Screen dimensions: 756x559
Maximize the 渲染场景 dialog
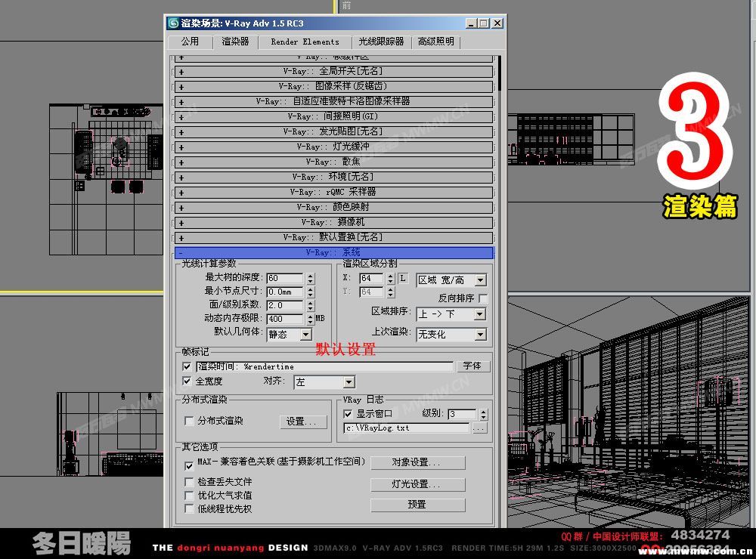click(483, 23)
